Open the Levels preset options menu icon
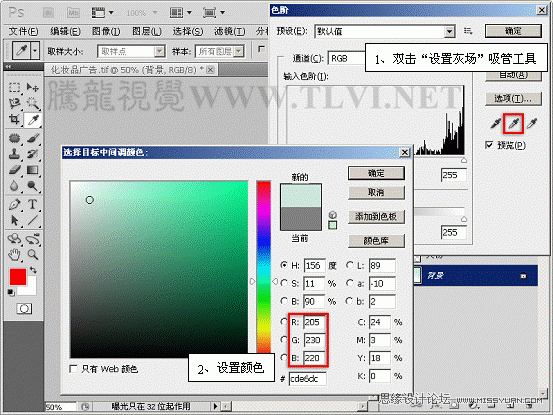 point(468,31)
